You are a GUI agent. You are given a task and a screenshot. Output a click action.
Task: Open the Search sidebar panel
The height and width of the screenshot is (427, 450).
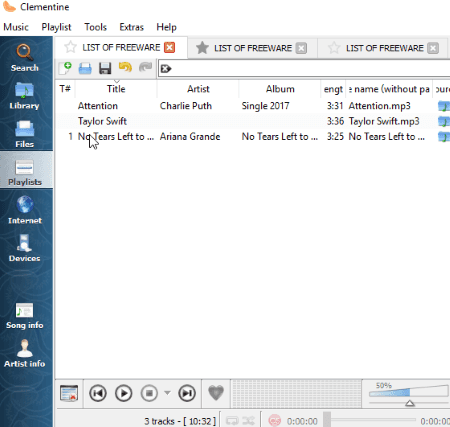25,57
